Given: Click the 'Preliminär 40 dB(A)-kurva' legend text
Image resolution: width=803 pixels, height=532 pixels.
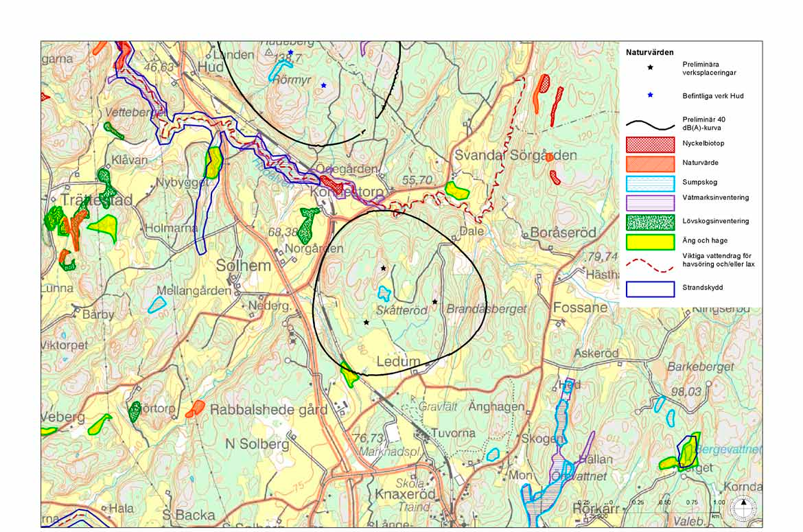Looking at the screenshot, I should (703, 124).
